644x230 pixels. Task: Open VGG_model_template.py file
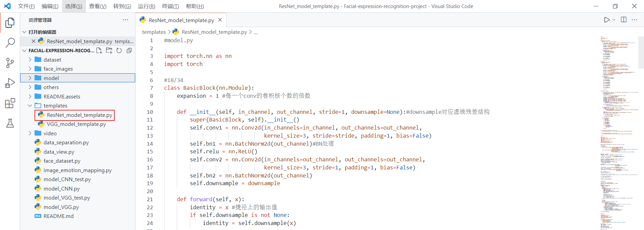coord(77,124)
